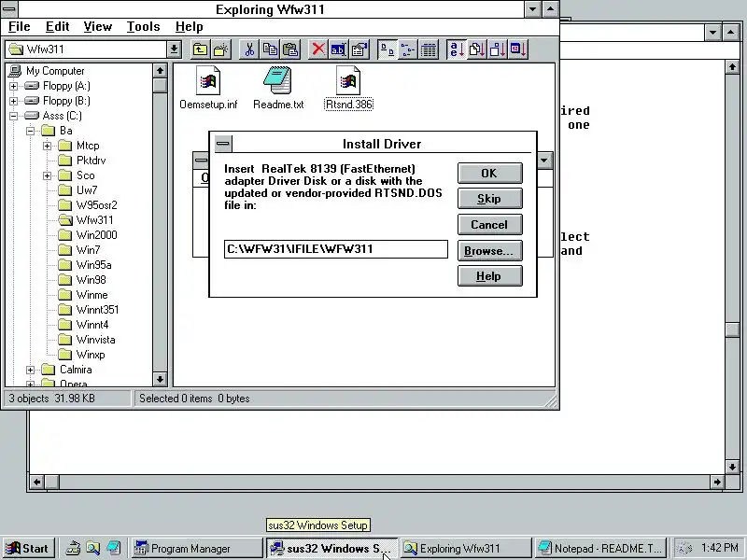The image size is (747, 560).
Task: Select My Computer in tree
Action: [x=46, y=71]
